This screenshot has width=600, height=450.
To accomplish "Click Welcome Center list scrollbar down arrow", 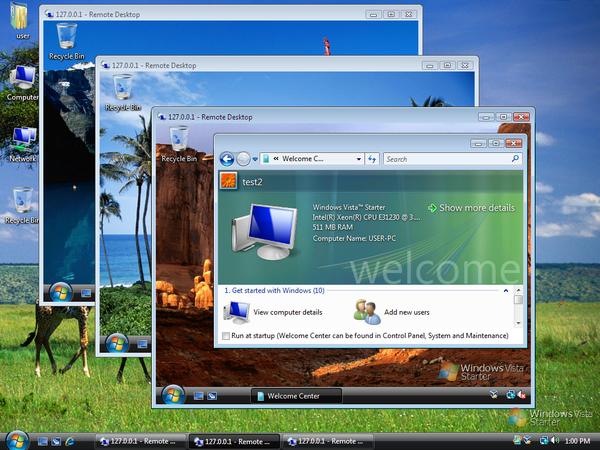I will pyautogui.click(x=518, y=323).
